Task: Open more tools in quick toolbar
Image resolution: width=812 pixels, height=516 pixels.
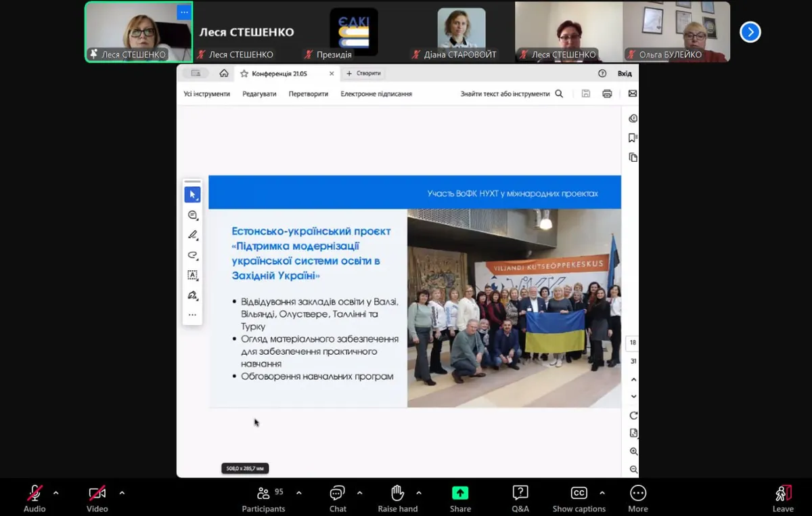Action: pos(192,315)
